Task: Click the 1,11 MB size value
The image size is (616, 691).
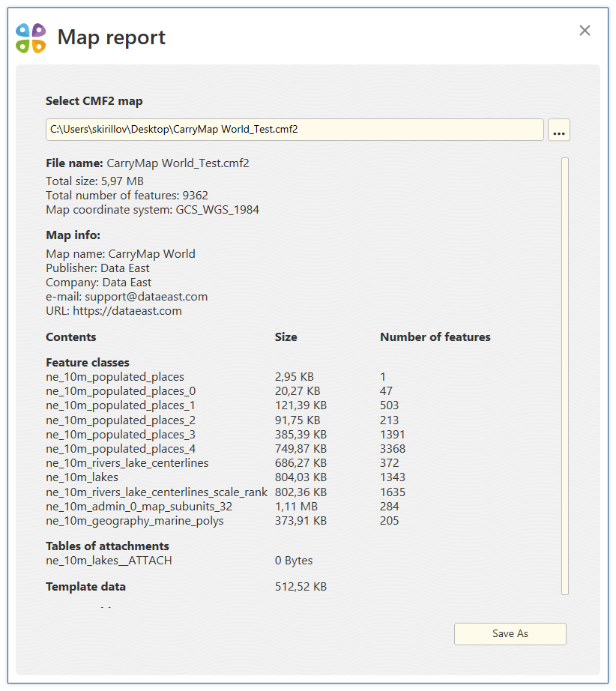Action: tap(296, 507)
